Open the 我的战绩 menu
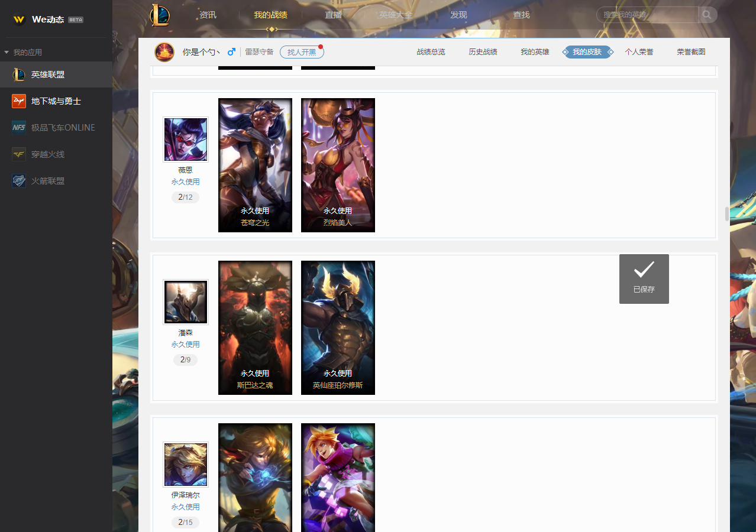This screenshot has width=756, height=532. click(271, 15)
